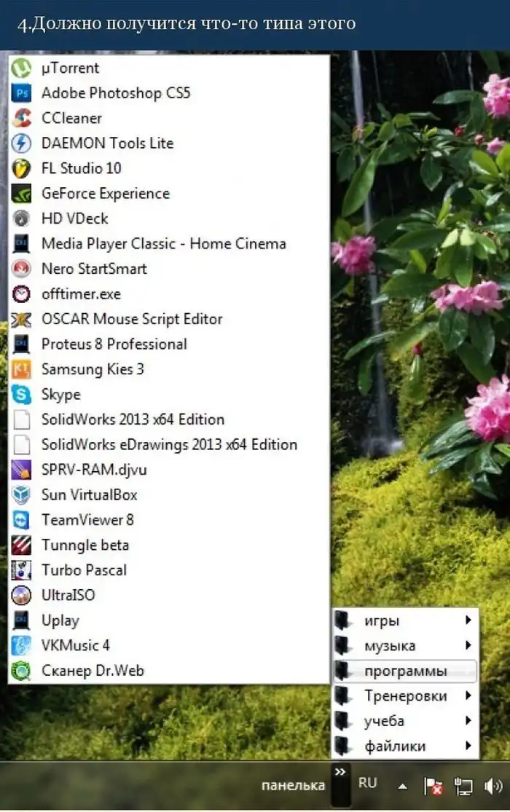Open the Action Center flag icon

click(433, 786)
